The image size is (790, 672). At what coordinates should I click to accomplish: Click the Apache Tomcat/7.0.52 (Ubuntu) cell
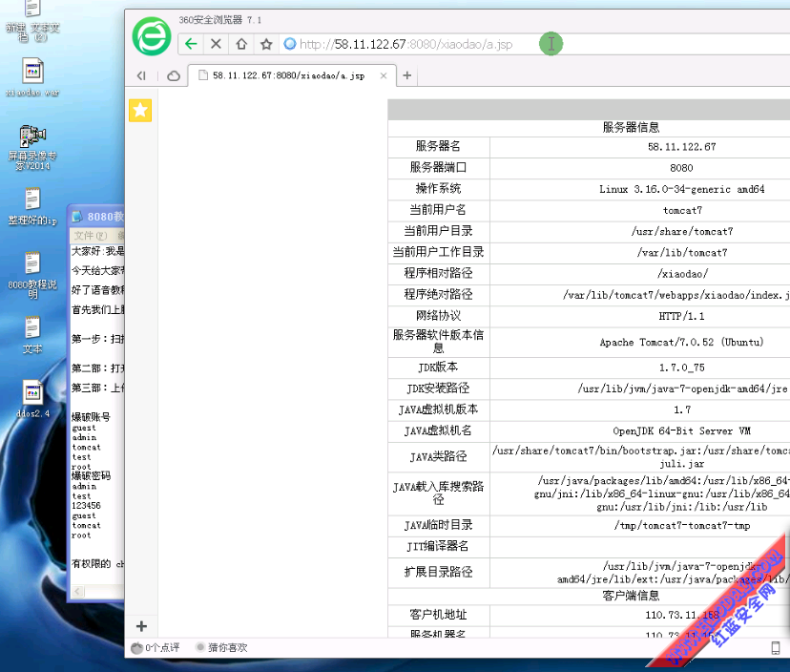681,343
